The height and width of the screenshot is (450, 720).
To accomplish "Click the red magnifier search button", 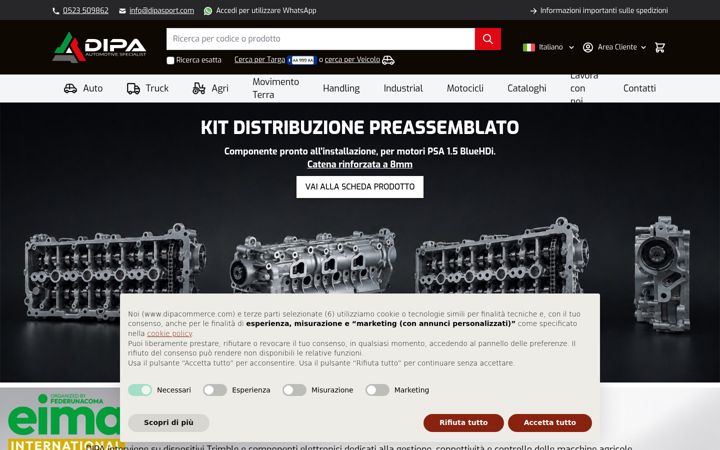I will [488, 39].
